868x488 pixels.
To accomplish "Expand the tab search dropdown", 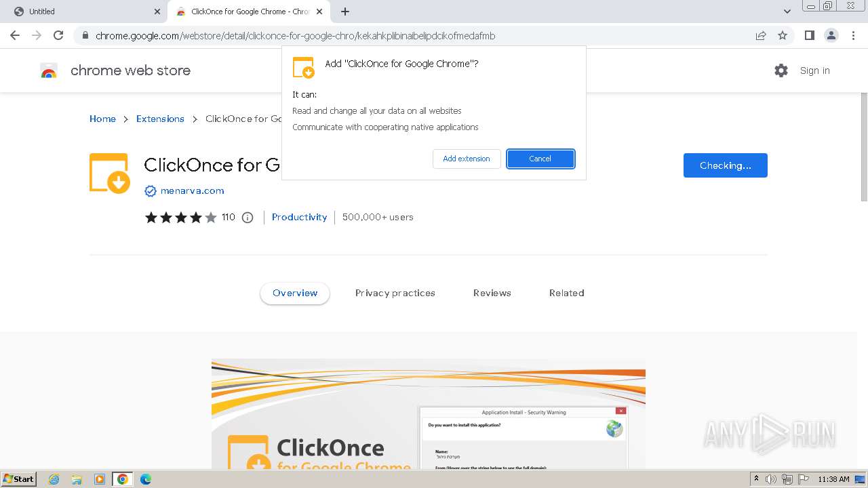I will (x=787, y=12).
